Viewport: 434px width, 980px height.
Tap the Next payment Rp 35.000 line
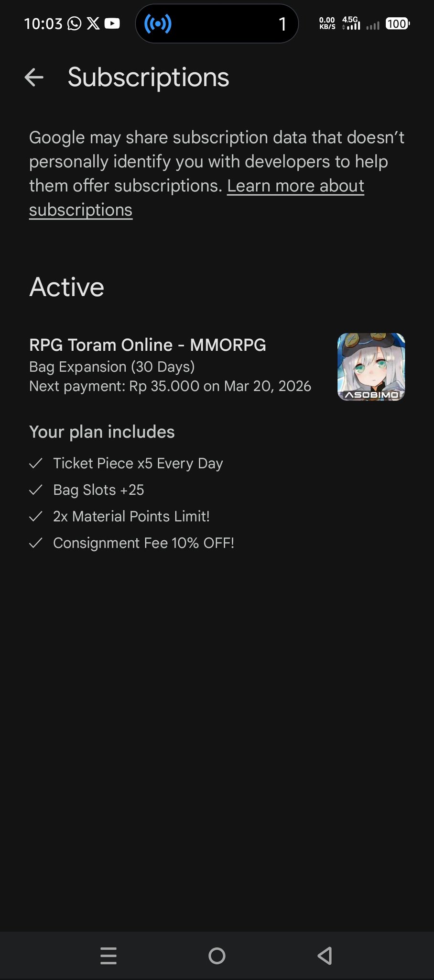tap(170, 386)
